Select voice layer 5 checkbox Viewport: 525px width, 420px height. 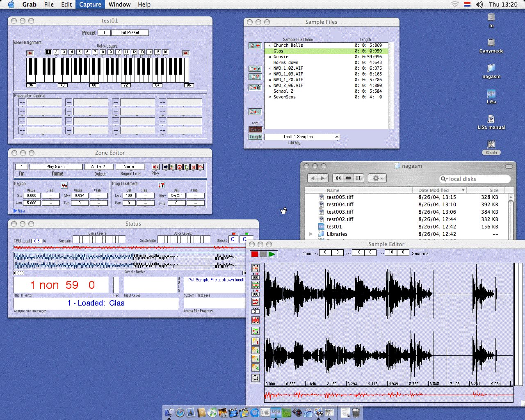(80, 52)
